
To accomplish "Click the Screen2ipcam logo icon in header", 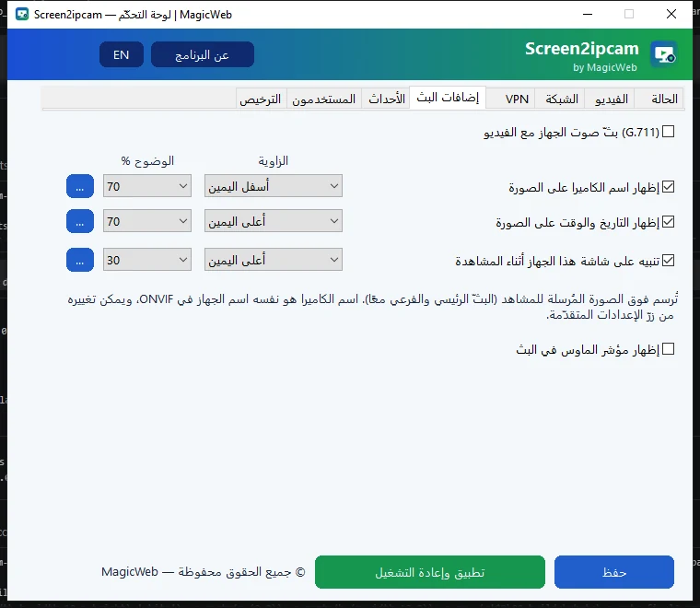I will pyautogui.click(x=664, y=54).
